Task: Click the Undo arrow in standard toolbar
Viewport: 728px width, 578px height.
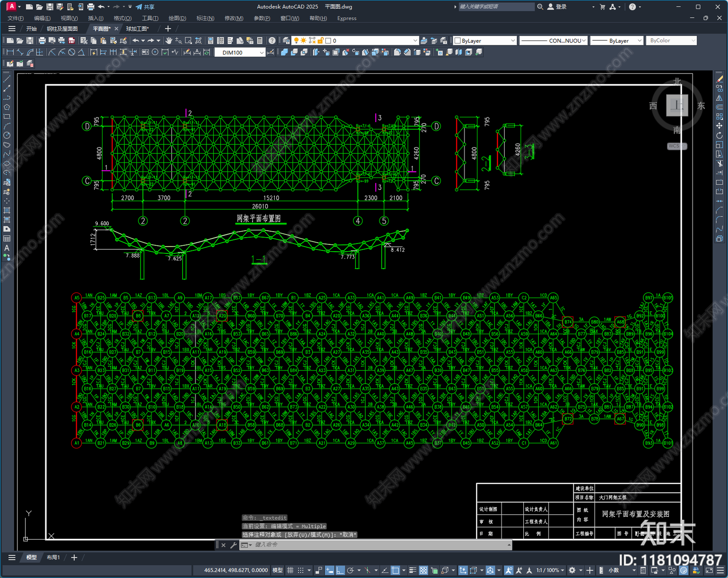Action: [136, 41]
